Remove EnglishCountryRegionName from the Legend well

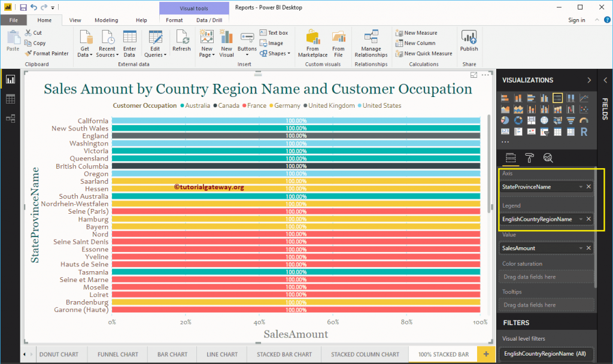[588, 219]
